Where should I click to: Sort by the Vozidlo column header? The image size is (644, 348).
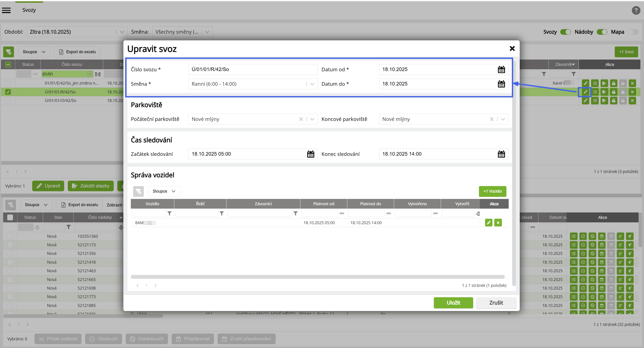pyautogui.click(x=152, y=204)
